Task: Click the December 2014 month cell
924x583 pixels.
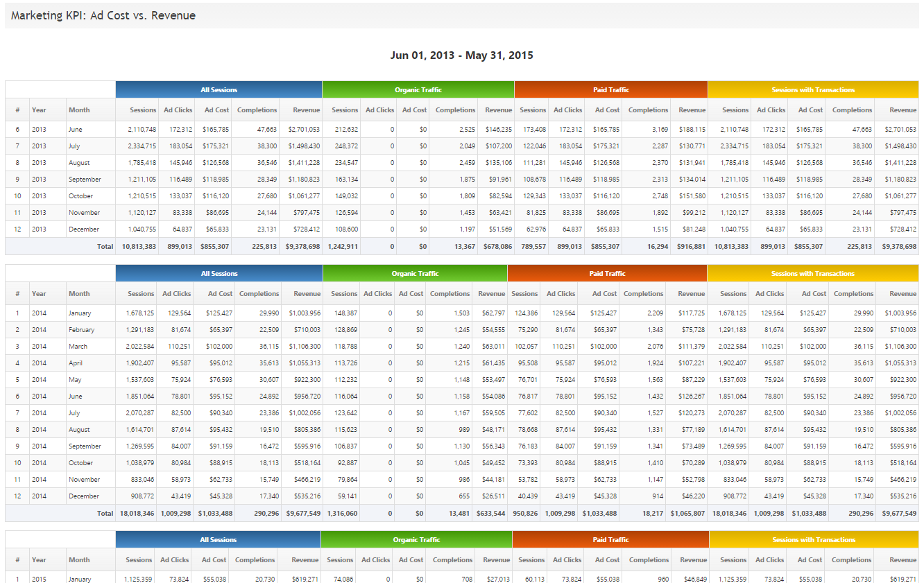Action: click(x=83, y=496)
